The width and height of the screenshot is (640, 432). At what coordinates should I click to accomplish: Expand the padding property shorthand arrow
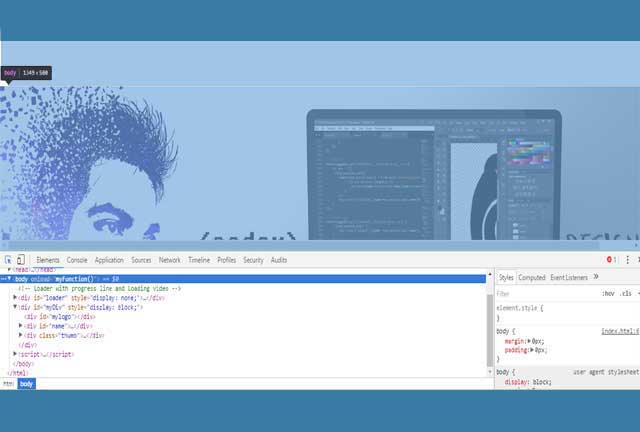point(532,350)
